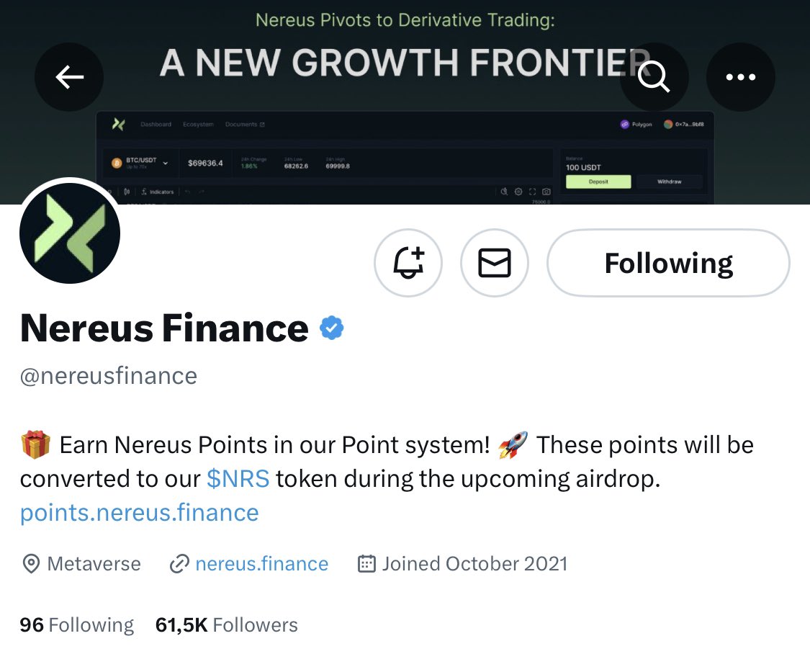Tap the Metaverse location label
This screenshot has width=810, height=672.
pyautogui.click(x=94, y=563)
